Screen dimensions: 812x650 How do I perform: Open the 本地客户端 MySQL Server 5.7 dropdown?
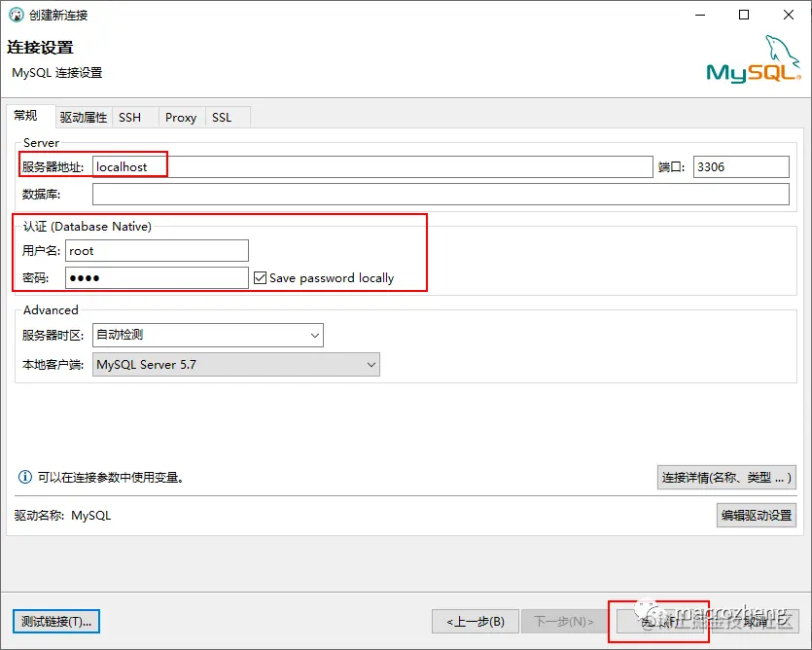click(235, 364)
